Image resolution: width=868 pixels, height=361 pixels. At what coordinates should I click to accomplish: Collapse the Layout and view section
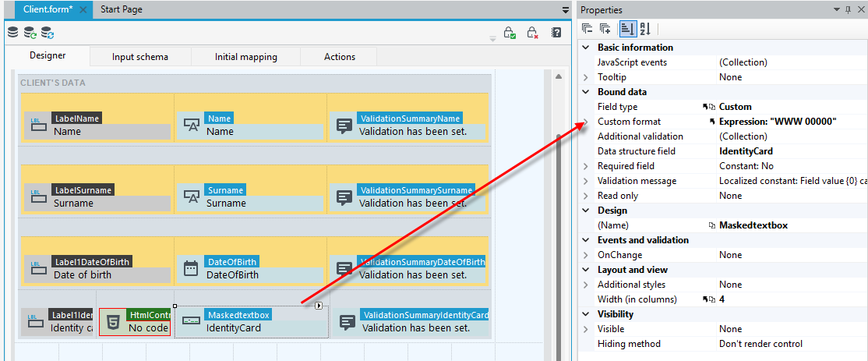(x=586, y=270)
